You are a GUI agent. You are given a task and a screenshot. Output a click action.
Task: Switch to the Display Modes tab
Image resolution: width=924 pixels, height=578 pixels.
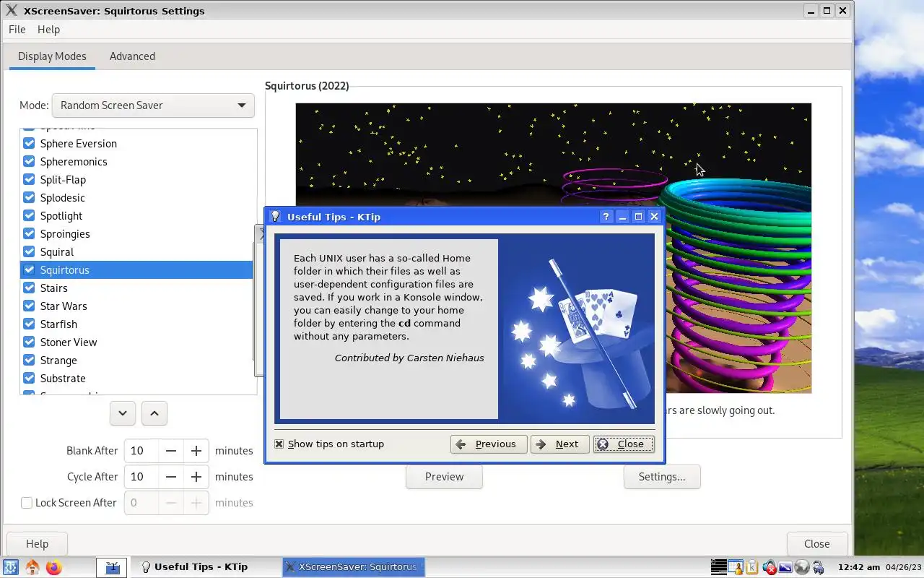pyautogui.click(x=52, y=56)
